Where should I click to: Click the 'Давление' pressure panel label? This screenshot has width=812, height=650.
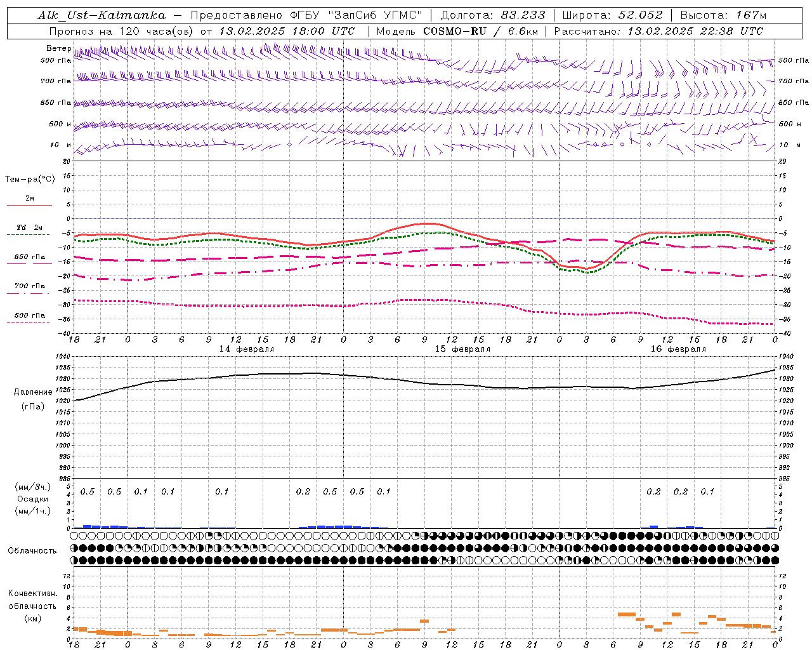(x=33, y=392)
